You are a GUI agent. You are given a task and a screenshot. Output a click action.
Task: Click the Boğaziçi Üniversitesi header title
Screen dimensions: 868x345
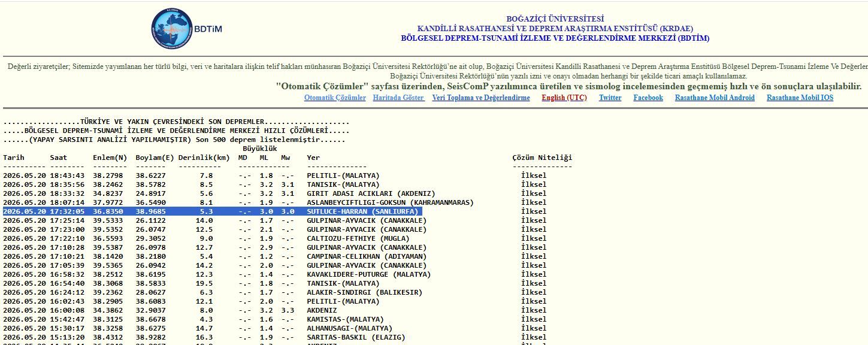555,19
